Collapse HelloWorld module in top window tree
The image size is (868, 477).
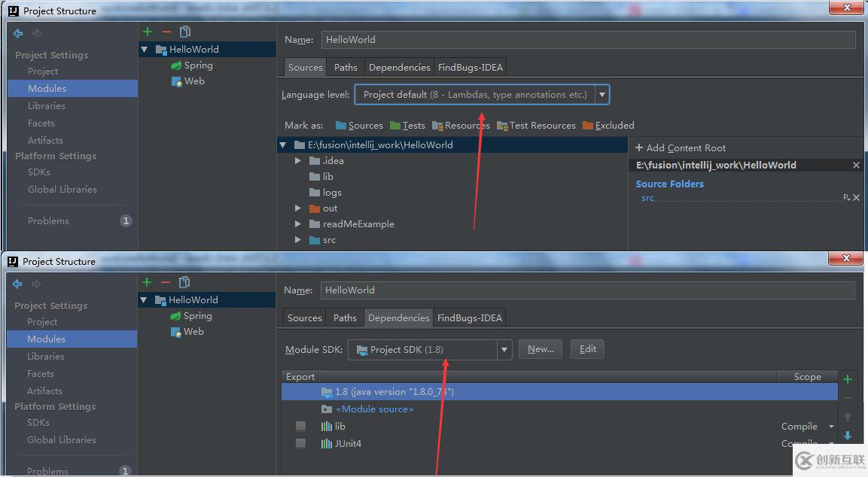click(x=145, y=49)
